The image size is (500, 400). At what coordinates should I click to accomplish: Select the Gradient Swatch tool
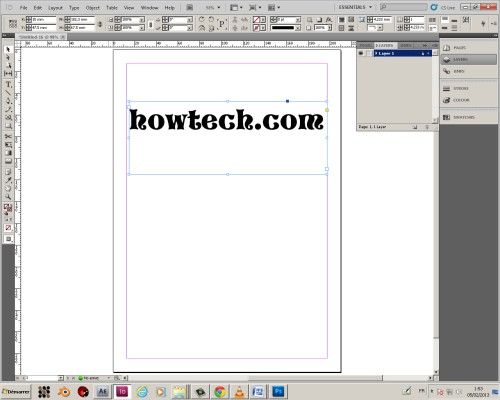click(x=8, y=153)
